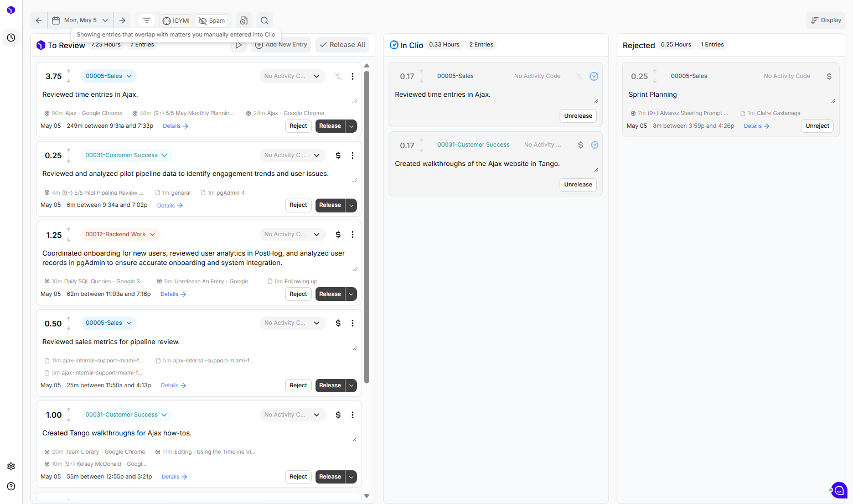This screenshot has height=504, width=853.
Task: Open more options for 1.00 Customer Success entry
Action: 353,415
